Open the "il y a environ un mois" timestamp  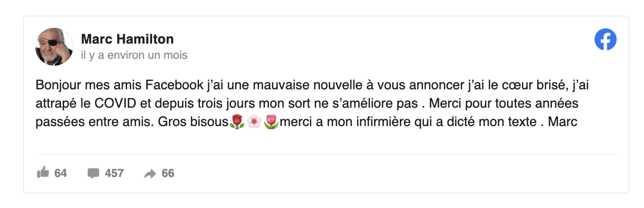134,55
